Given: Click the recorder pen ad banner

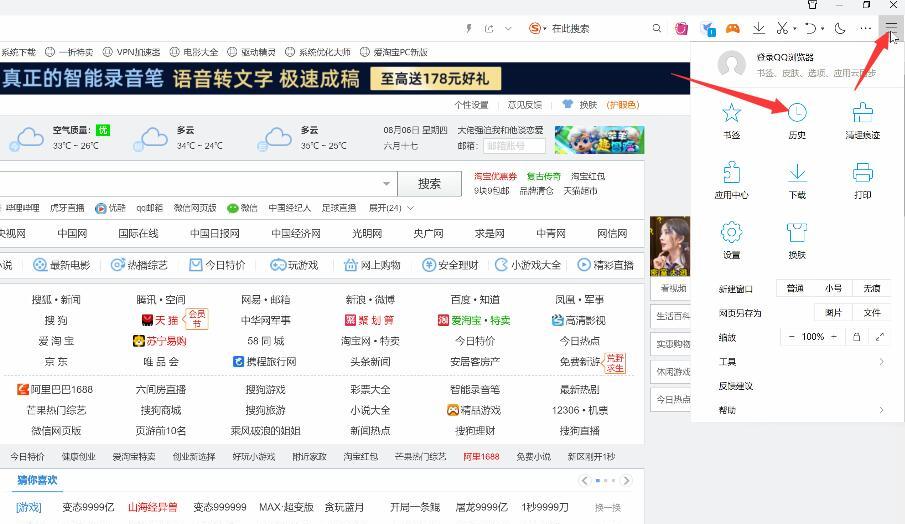Looking at the screenshot, I should 345,78.
